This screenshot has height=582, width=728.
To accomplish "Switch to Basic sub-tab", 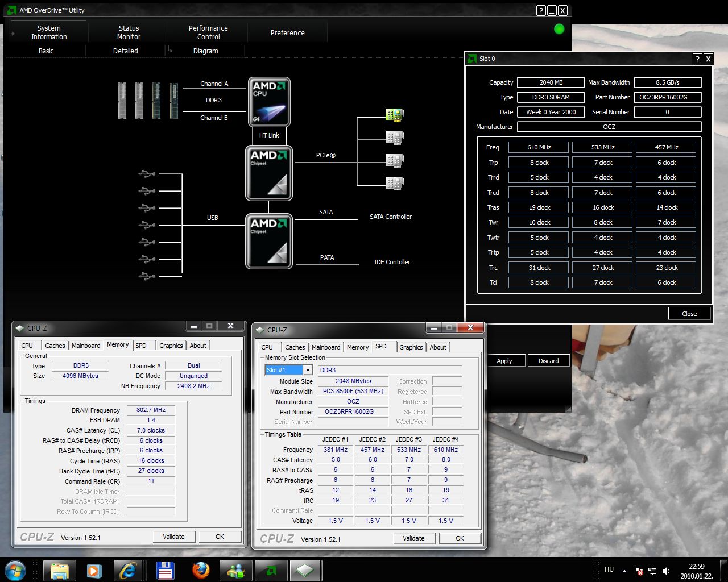I will coord(46,51).
